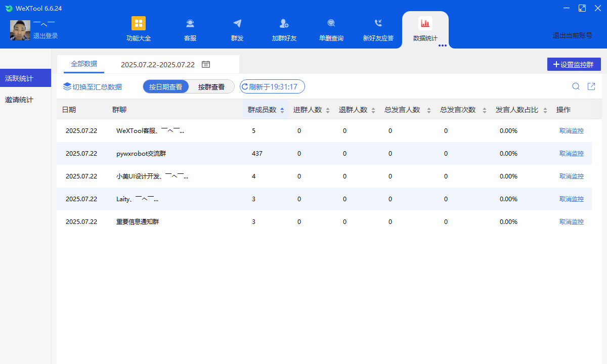Open the 加群好友 add friend icon
The image size is (607, 364).
(284, 23)
